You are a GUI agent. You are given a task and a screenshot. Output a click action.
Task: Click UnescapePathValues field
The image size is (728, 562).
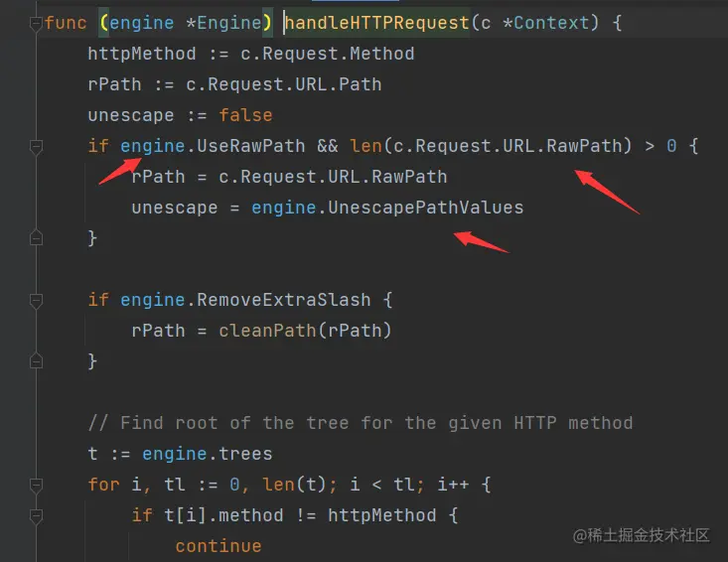[426, 208]
